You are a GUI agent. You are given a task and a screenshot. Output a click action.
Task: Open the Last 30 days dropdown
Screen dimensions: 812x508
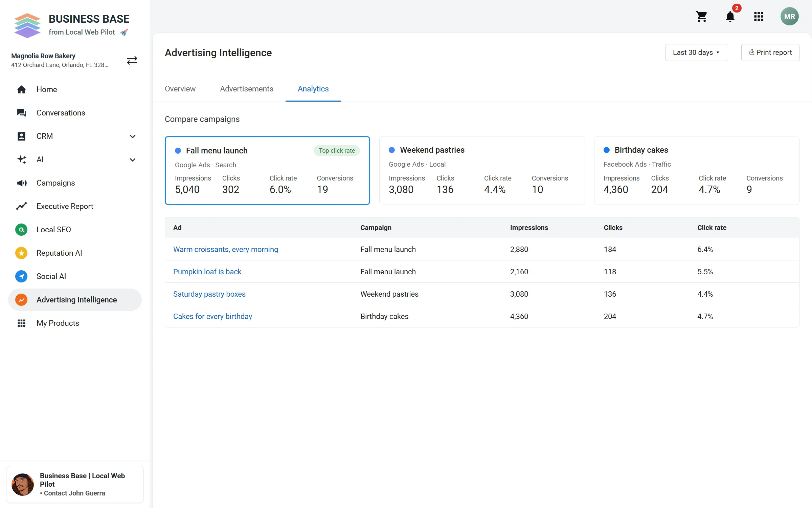click(696, 52)
